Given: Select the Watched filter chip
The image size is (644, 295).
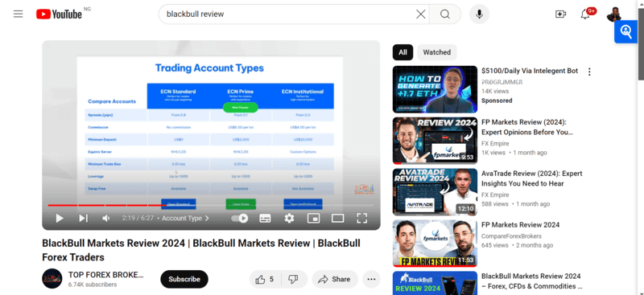Looking at the screenshot, I should pyautogui.click(x=437, y=52).
